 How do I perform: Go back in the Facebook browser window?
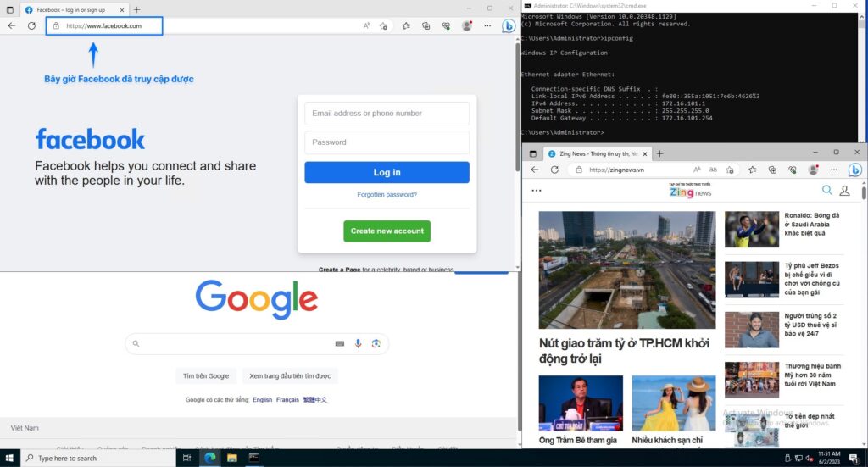pyautogui.click(x=12, y=25)
